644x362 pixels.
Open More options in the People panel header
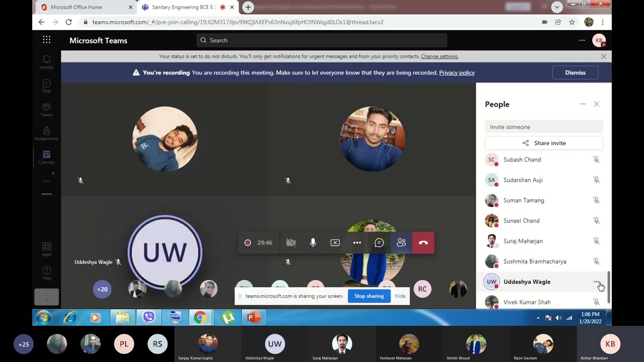click(x=583, y=104)
